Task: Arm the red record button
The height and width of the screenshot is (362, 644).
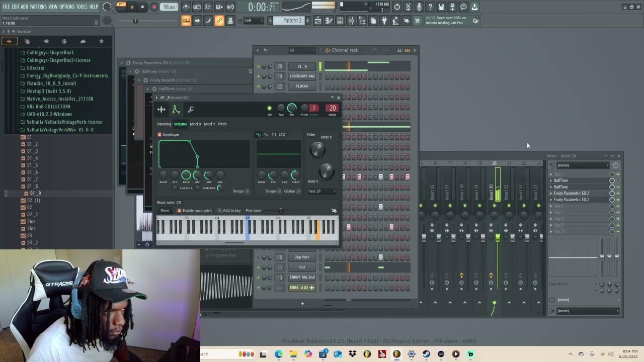Action: coord(154,7)
